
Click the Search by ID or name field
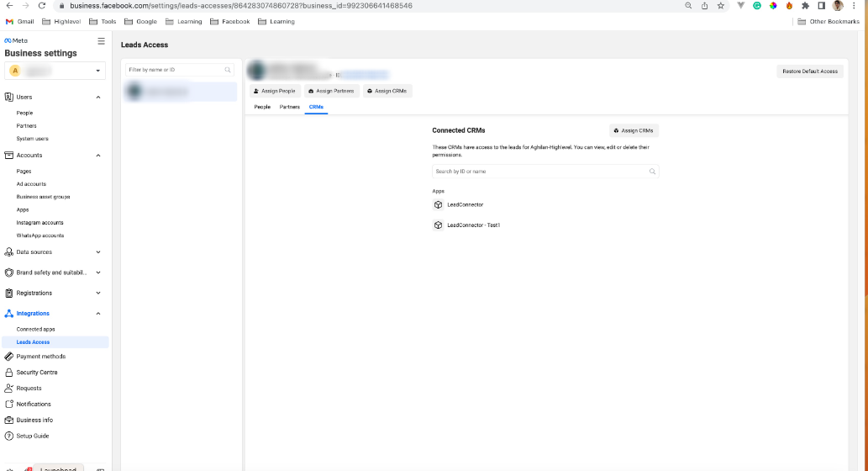tap(545, 172)
